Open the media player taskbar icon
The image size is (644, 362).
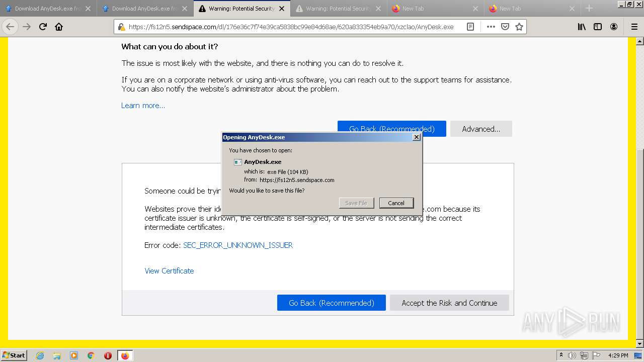(74, 355)
